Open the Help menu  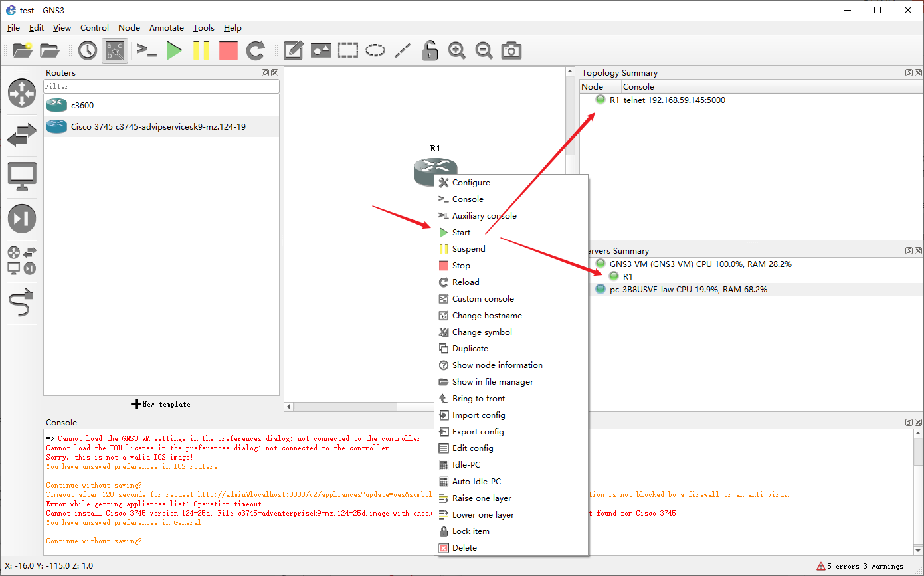click(232, 28)
